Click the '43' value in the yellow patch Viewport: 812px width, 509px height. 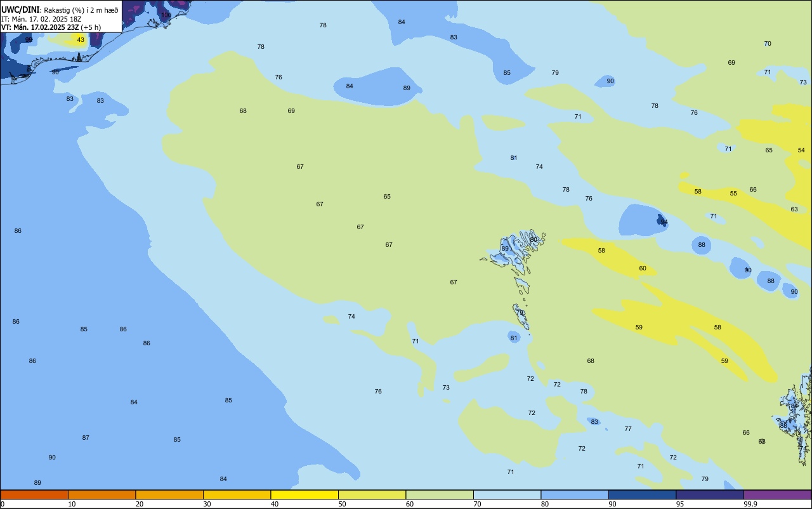81,40
